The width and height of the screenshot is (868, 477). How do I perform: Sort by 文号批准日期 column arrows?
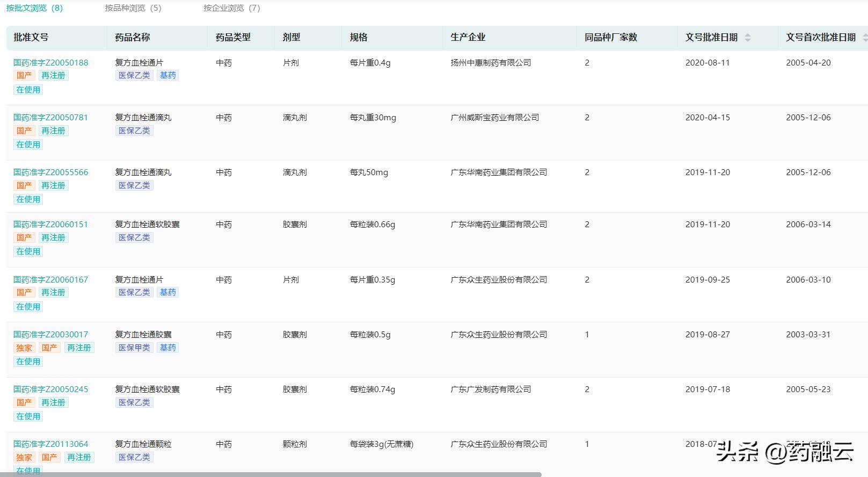pos(748,38)
